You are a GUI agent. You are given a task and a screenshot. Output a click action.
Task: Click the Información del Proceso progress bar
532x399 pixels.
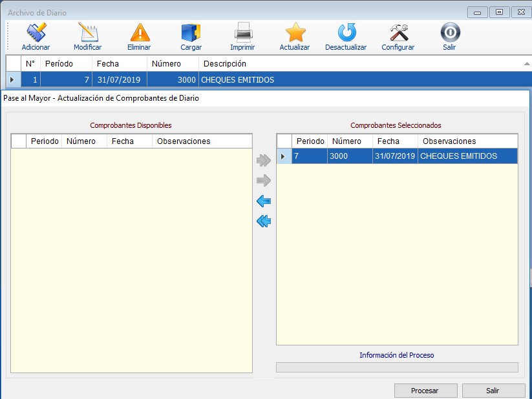pos(398,367)
